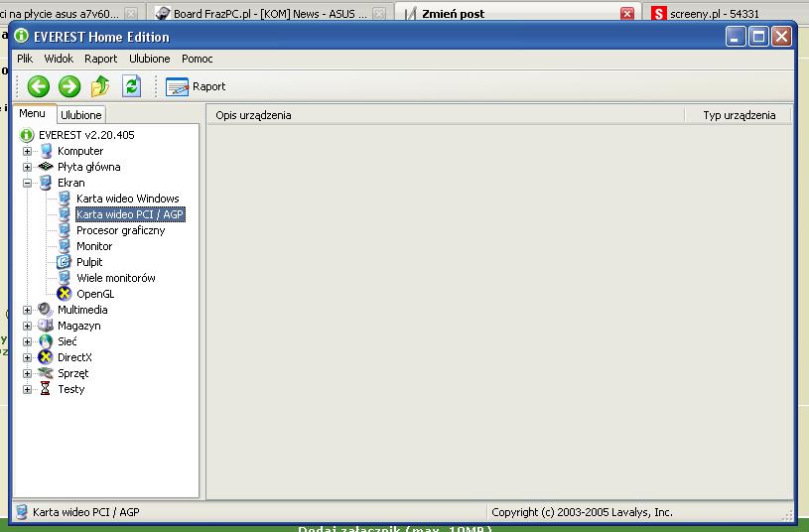Collapse the Ekran node
Image resolution: width=809 pixels, height=532 pixels.
28,183
